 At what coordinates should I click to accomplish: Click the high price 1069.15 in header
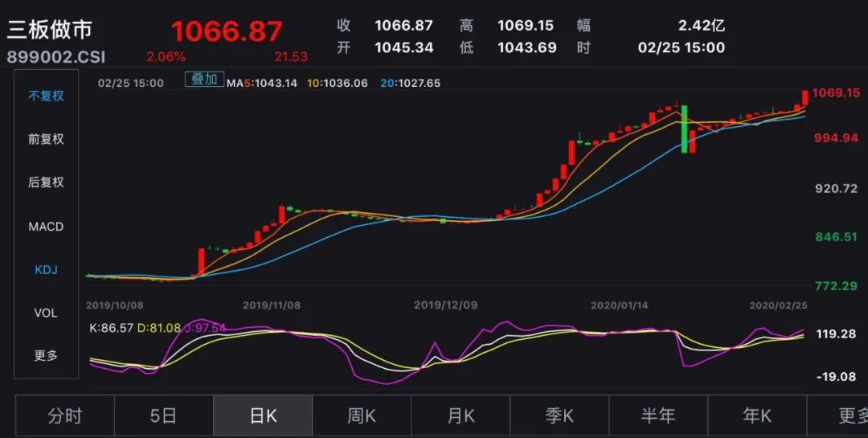coord(526,25)
